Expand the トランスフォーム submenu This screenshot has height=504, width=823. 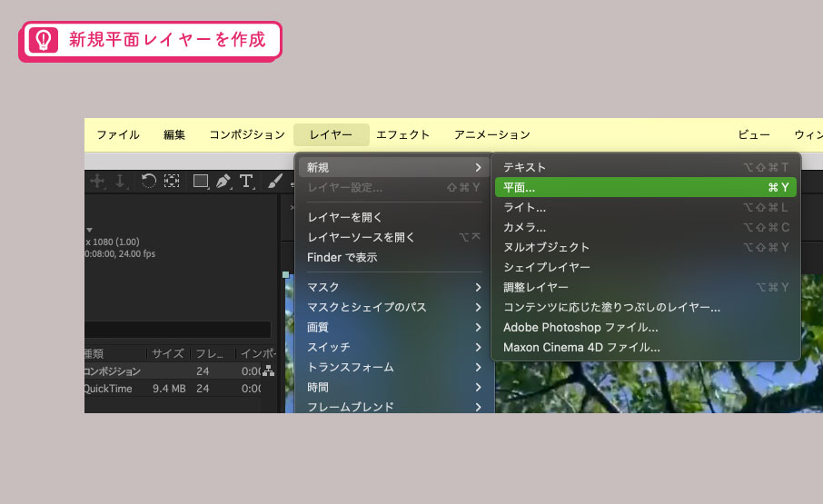394,367
